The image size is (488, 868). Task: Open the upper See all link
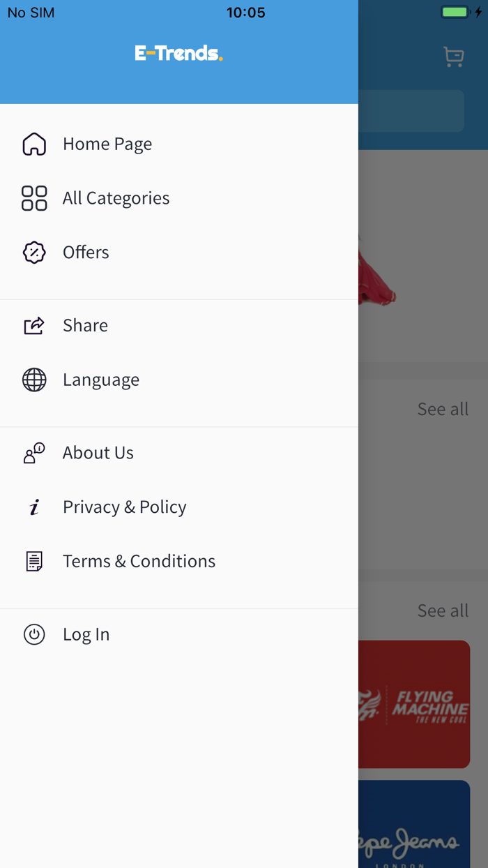(443, 409)
